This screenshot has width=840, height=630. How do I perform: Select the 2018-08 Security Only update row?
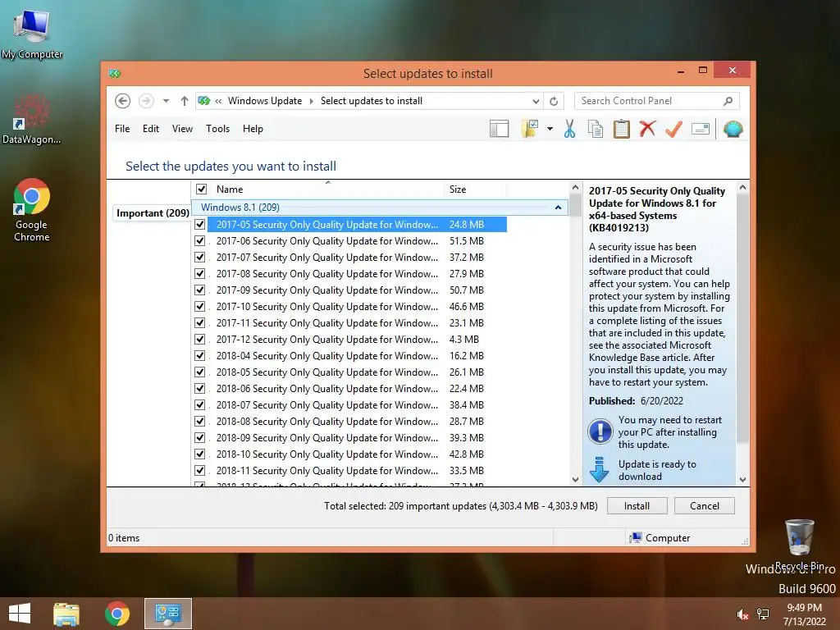tap(350, 422)
